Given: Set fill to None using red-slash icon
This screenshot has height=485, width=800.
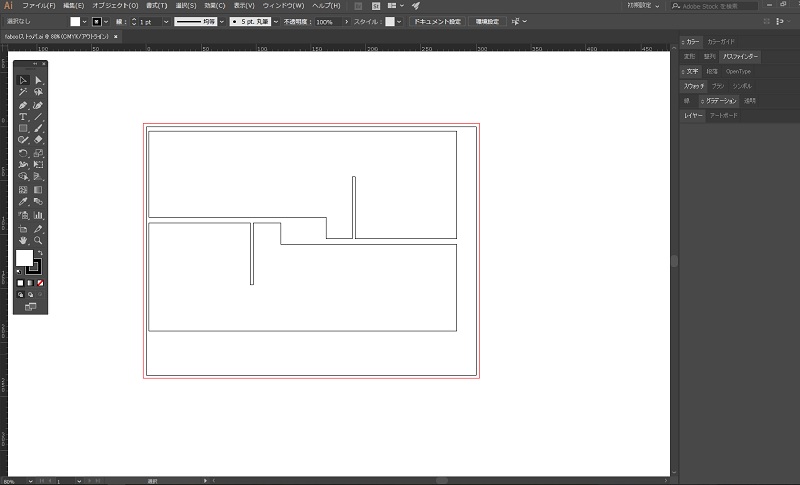Looking at the screenshot, I should coord(40,283).
